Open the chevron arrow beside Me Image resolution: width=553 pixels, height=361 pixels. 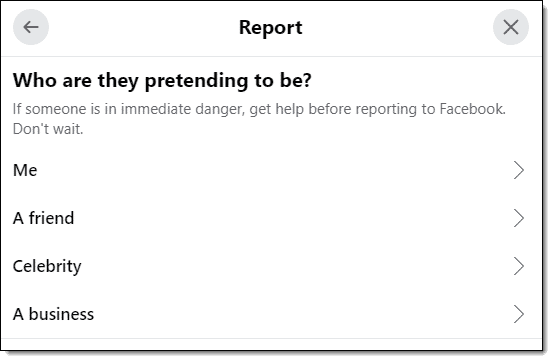518,170
